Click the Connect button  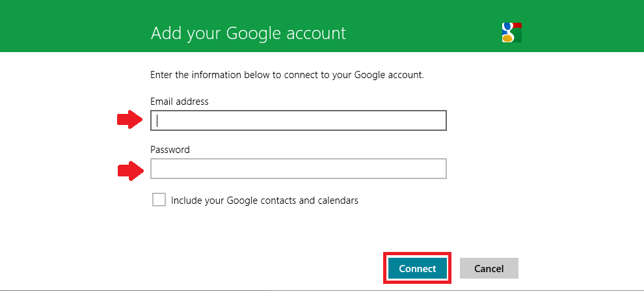tap(417, 268)
